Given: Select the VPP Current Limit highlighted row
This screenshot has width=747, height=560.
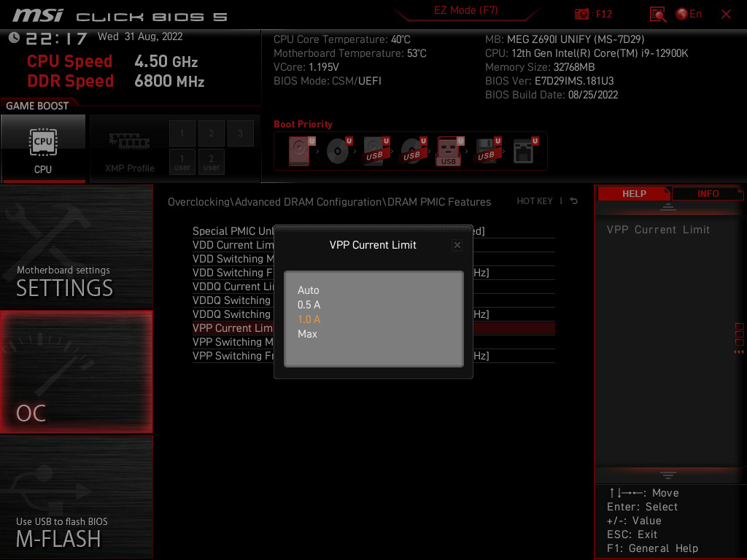Looking at the screenshot, I should pos(373,328).
